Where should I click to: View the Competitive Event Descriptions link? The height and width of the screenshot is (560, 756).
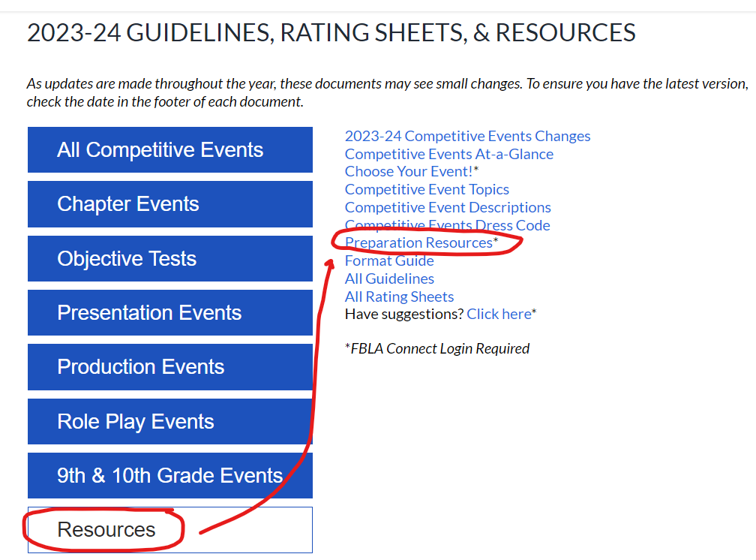click(448, 207)
